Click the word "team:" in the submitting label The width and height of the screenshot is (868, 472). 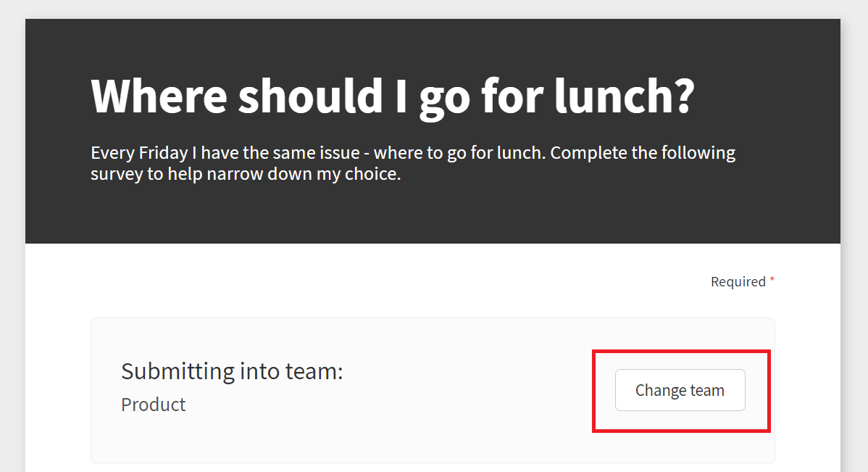tap(314, 371)
